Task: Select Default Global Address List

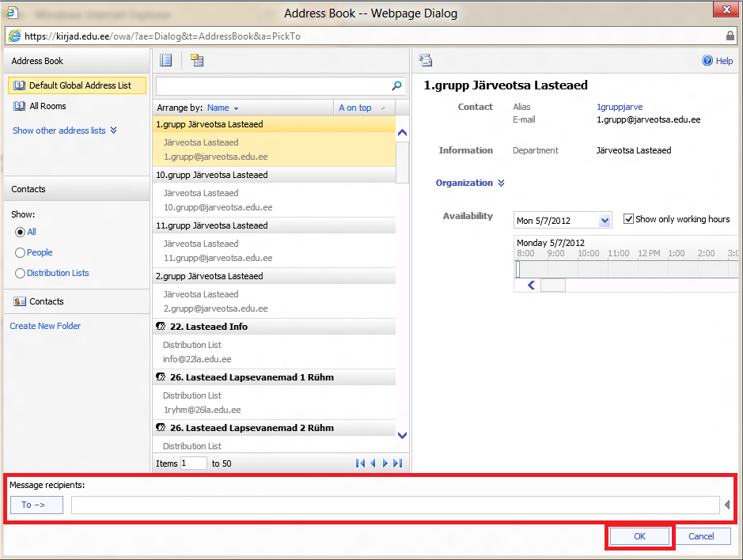Action: point(78,85)
